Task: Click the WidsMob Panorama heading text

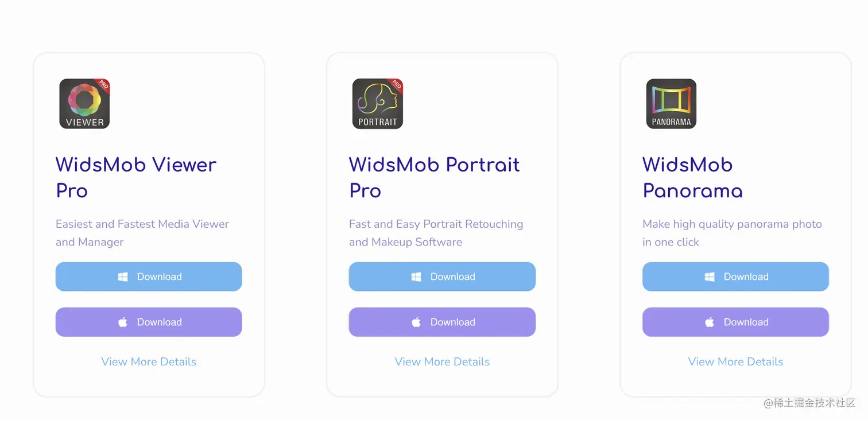Action: click(692, 177)
